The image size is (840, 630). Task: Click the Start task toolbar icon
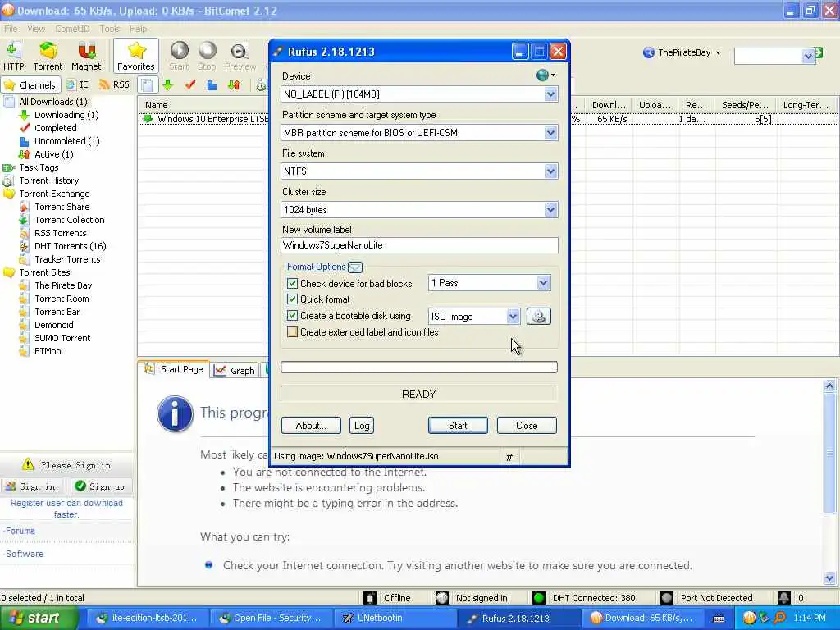pos(179,57)
